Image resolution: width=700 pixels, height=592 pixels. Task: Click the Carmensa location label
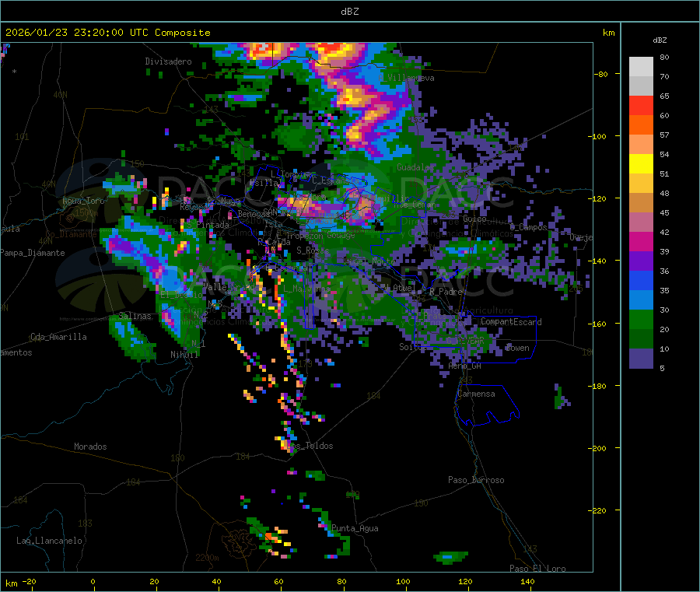[x=476, y=394]
